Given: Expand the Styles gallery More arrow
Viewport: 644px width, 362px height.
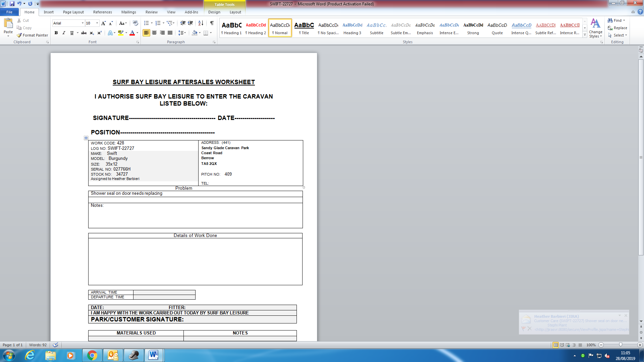Looking at the screenshot, I should point(585,35).
